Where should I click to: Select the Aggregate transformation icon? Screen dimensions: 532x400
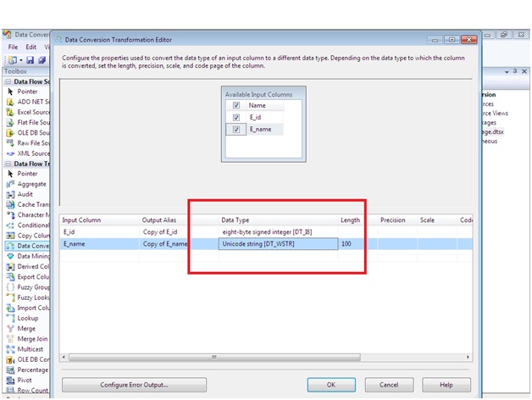pos(9,184)
